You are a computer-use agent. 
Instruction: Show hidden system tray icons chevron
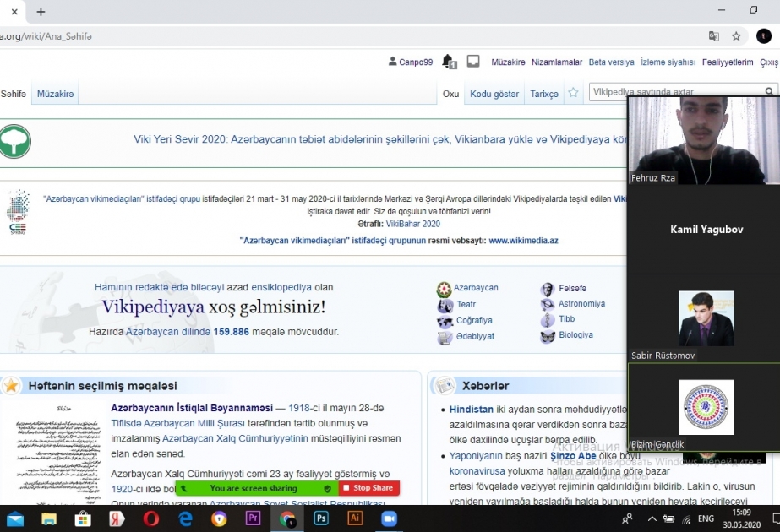click(x=652, y=519)
